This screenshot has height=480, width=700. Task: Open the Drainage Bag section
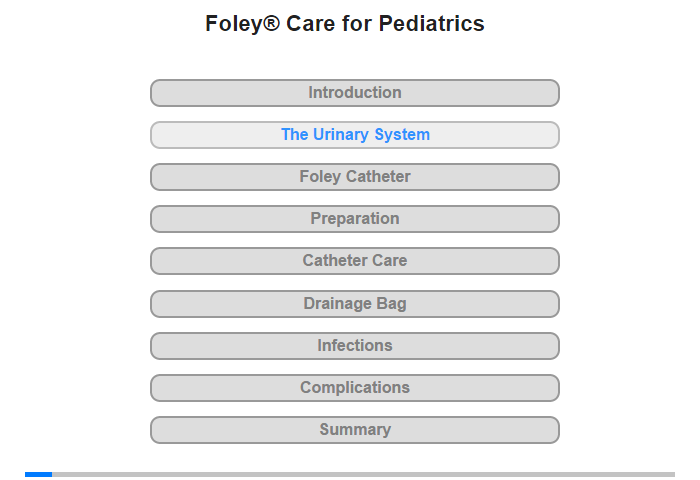(x=354, y=304)
